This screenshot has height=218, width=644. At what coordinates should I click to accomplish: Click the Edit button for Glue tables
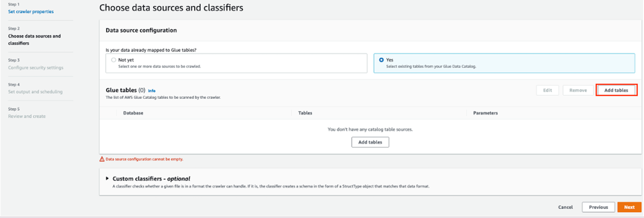point(547,90)
